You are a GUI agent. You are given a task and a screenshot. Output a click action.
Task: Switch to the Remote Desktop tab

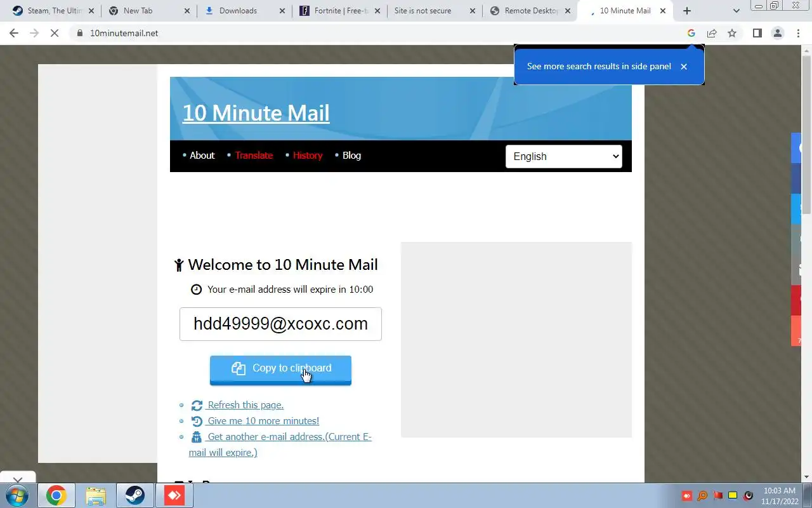529,11
